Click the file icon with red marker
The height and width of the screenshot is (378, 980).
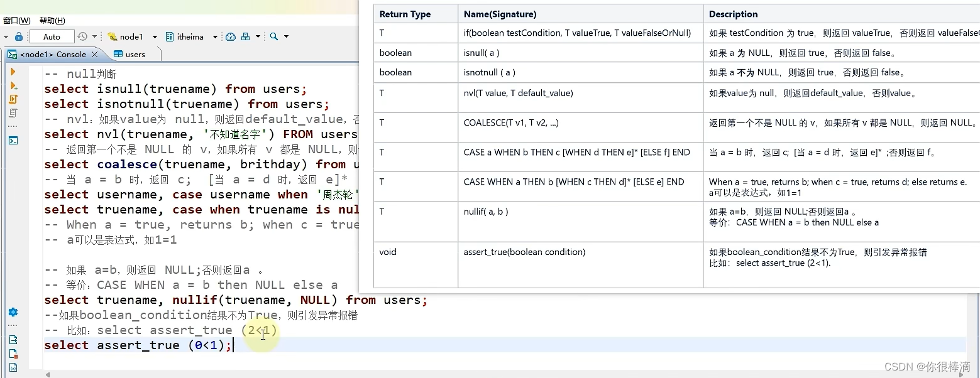point(13,354)
